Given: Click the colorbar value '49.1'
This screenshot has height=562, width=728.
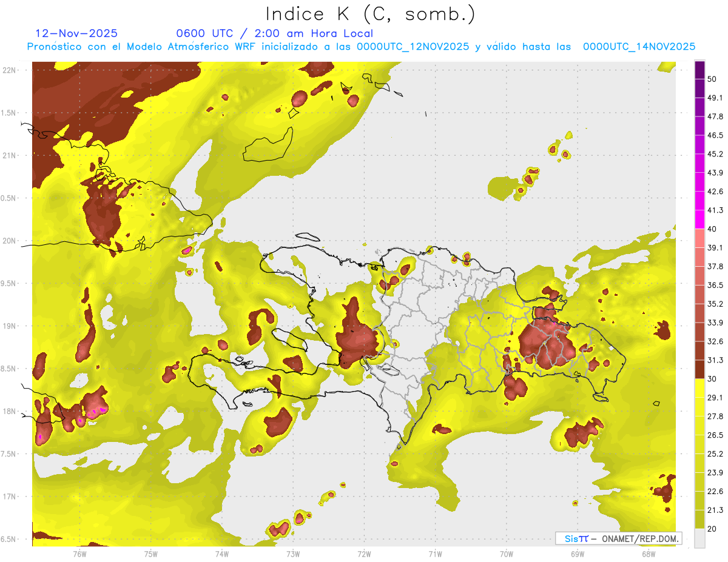Looking at the screenshot, I should [x=715, y=98].
